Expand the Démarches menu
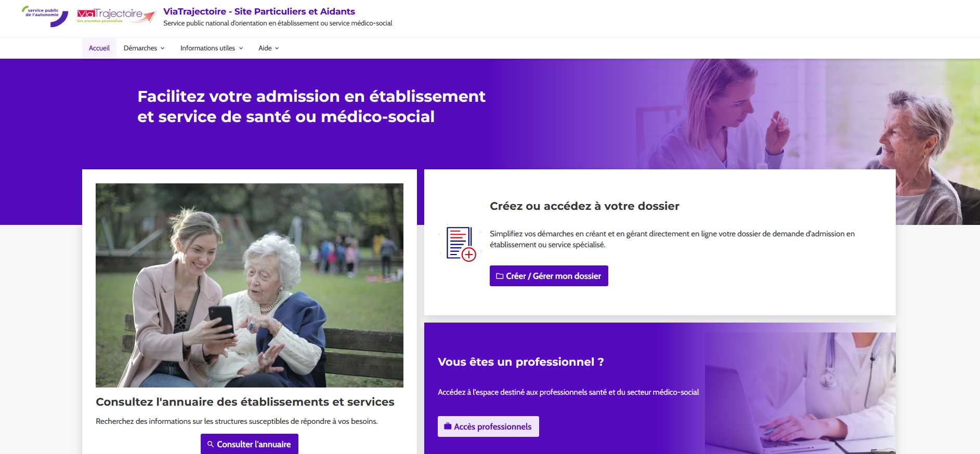Screen dimensions: 980x454 tap(144, 48)
